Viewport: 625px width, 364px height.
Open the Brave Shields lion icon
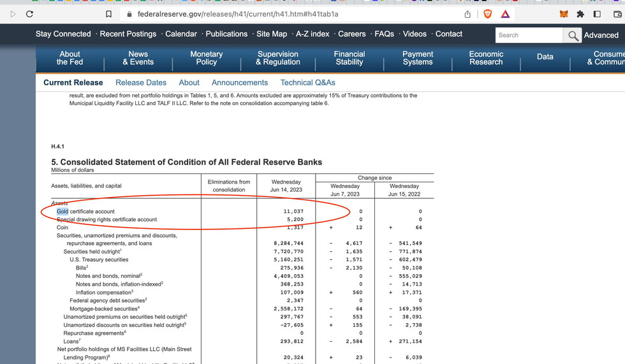click(488, 14)
